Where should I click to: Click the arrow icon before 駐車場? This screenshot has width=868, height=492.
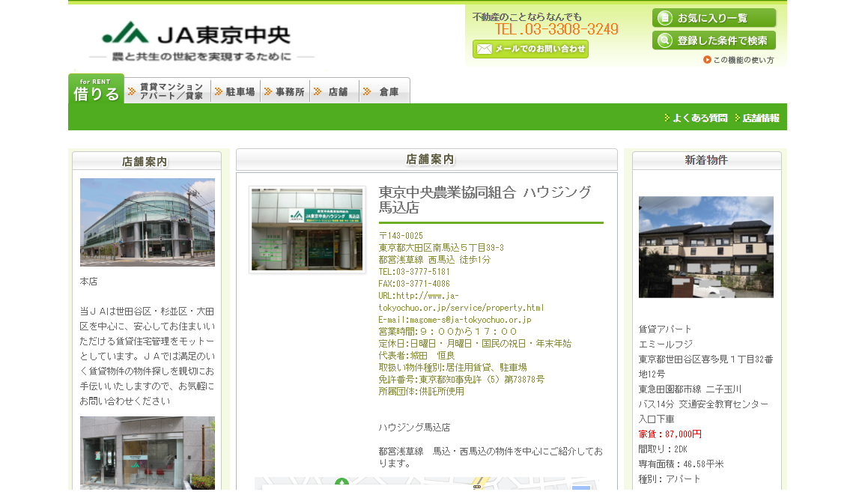219,91
